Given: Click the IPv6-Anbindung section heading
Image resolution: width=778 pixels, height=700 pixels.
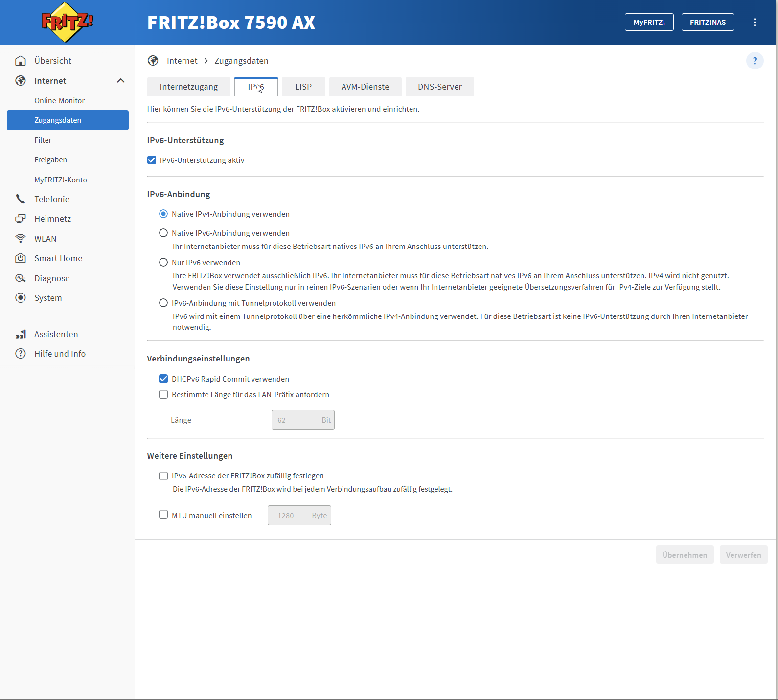Looking at the screenshot, I should [179, 194].
